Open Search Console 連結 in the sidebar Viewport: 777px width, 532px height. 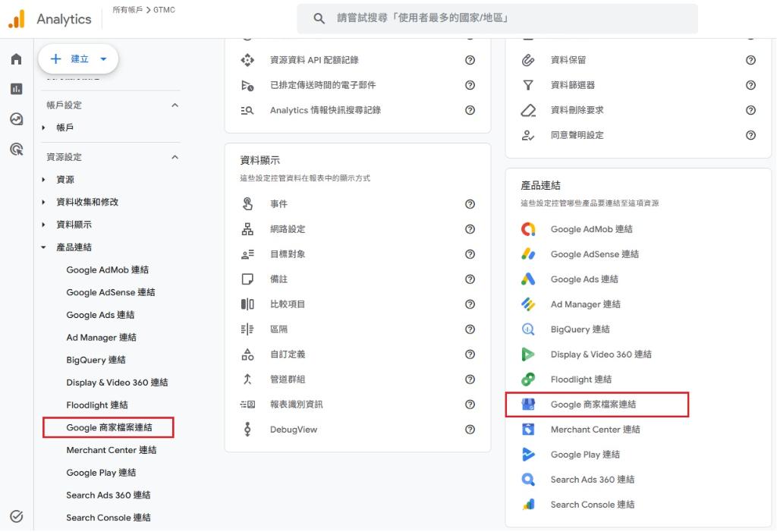(109, 518)
